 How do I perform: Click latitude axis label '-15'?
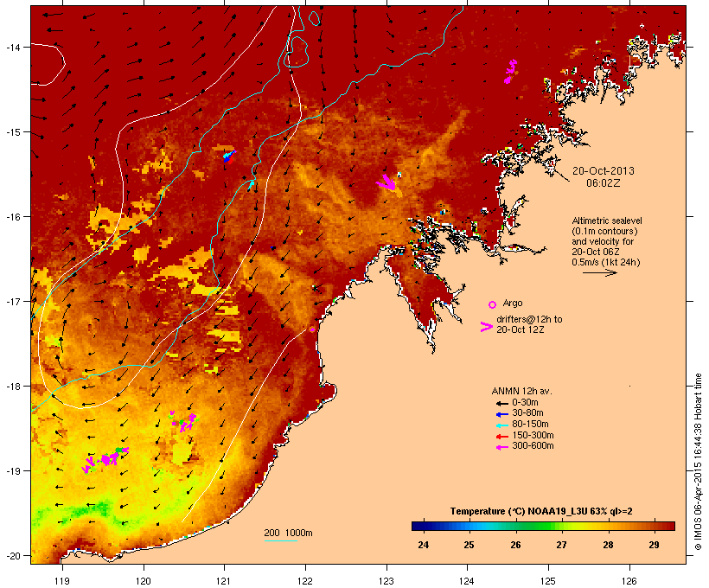[12, 132]
